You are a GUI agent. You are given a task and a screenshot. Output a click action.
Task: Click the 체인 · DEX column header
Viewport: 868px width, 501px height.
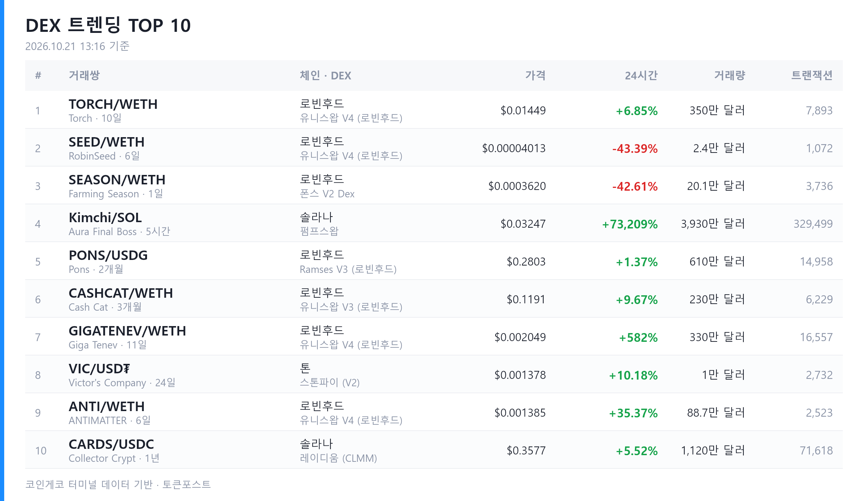click(325, 75)
